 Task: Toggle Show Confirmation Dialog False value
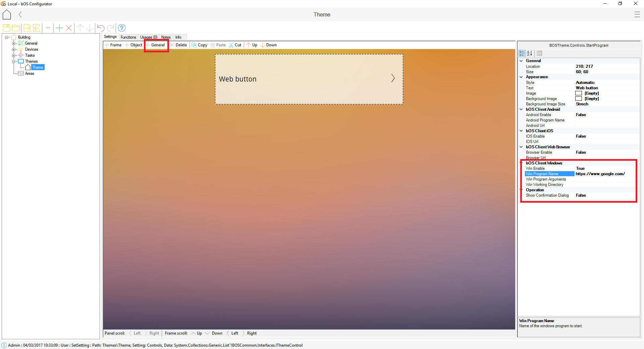point(581,195)
